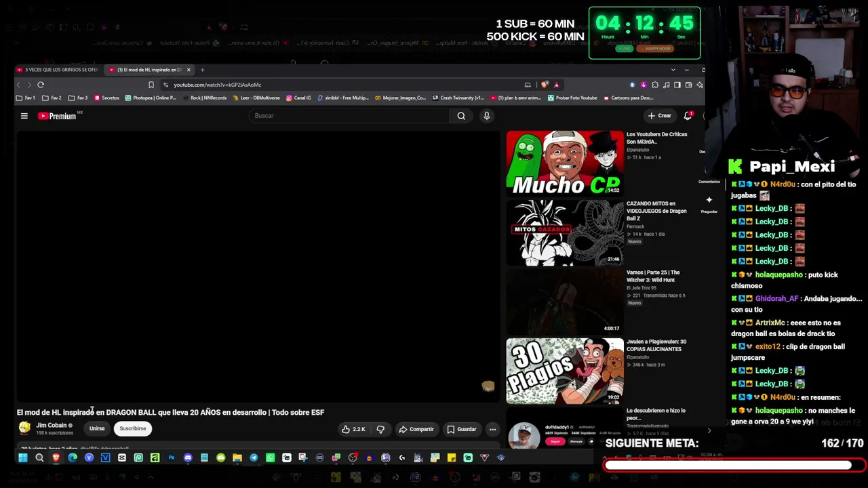Image resolution: width=868 pixels, height=488 pixels.
Task: Open Secretos bookmark
Action: pos(107,98)
